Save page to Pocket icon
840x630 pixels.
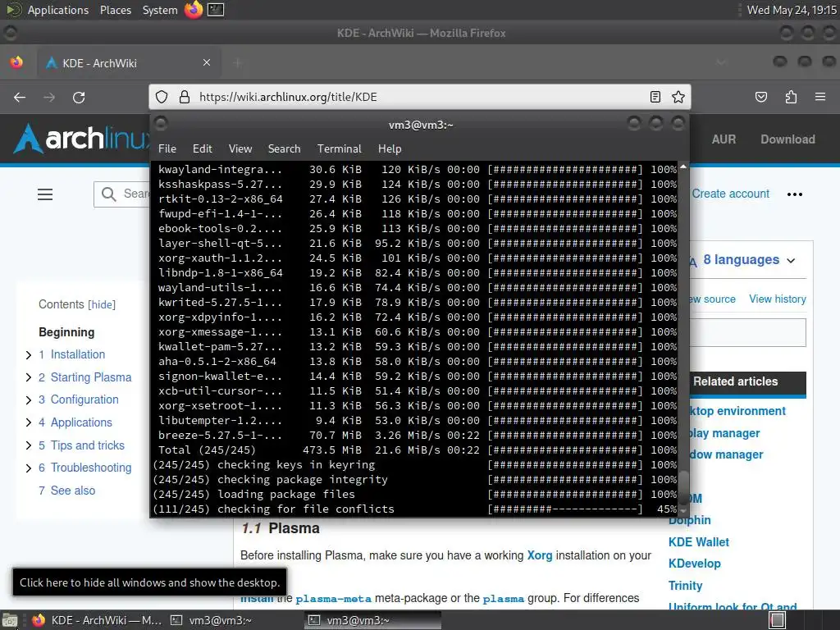point(760,97)
